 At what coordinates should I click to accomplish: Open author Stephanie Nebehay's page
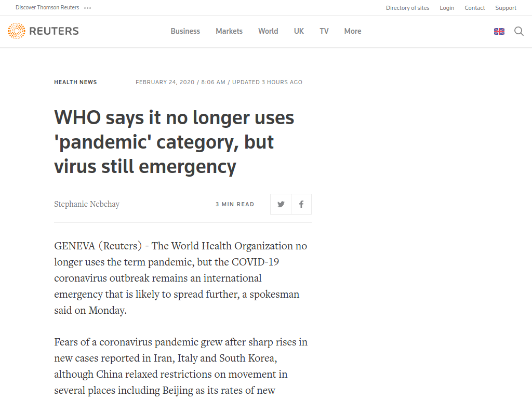point(87,204)
